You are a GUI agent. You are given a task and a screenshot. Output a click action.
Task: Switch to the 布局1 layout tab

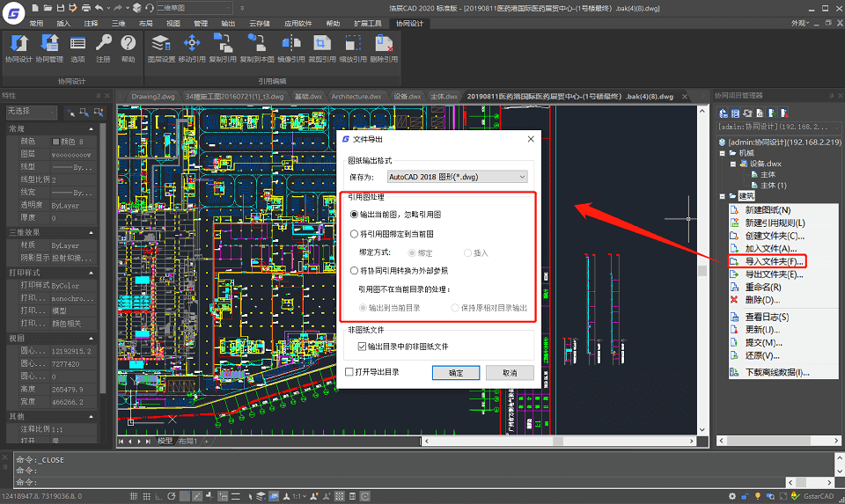point(188,441)
